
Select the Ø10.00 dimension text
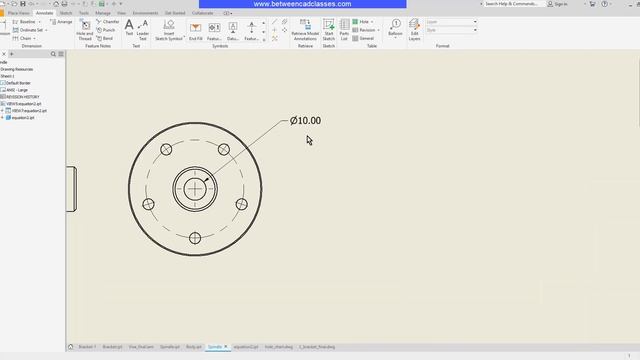(x=305, y=120)
